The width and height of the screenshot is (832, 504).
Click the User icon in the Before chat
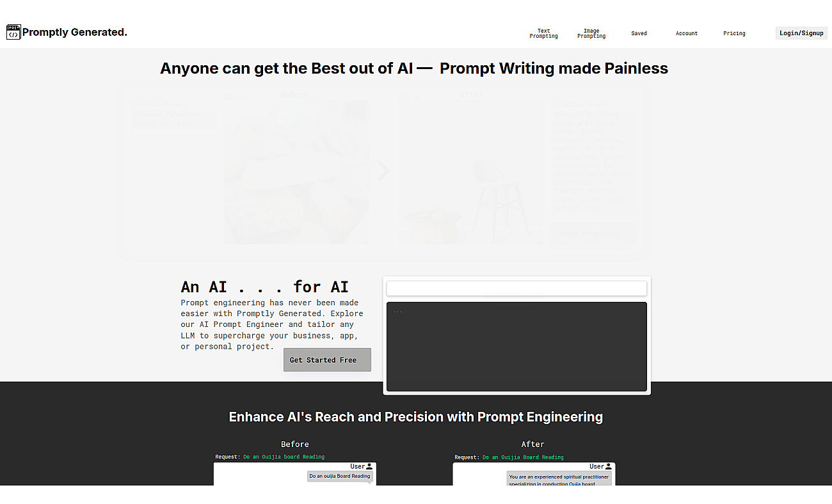click(x=369, y=467)
